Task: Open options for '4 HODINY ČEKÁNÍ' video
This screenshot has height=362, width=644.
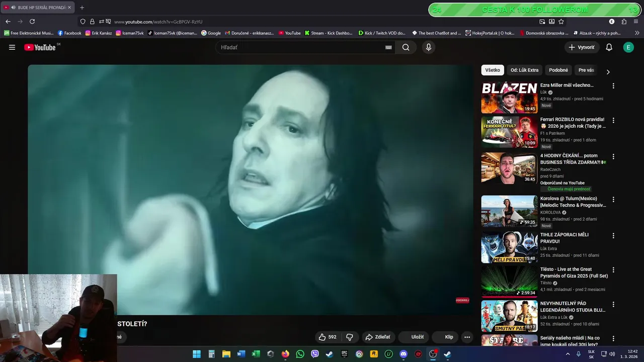Action: click(613, 156)
